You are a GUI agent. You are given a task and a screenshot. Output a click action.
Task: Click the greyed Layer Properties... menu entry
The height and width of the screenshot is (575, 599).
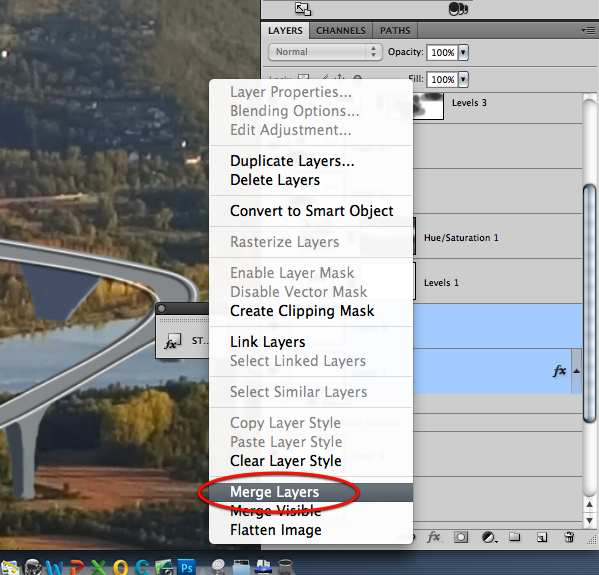point(311,92)
